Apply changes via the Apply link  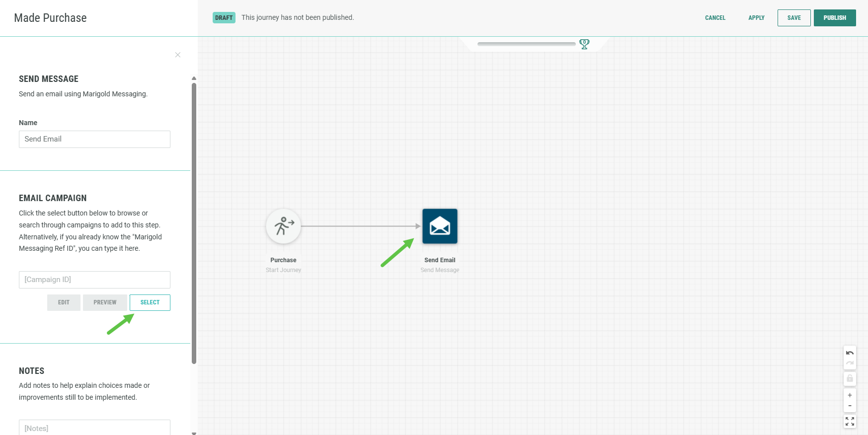[x=756, y=18]
